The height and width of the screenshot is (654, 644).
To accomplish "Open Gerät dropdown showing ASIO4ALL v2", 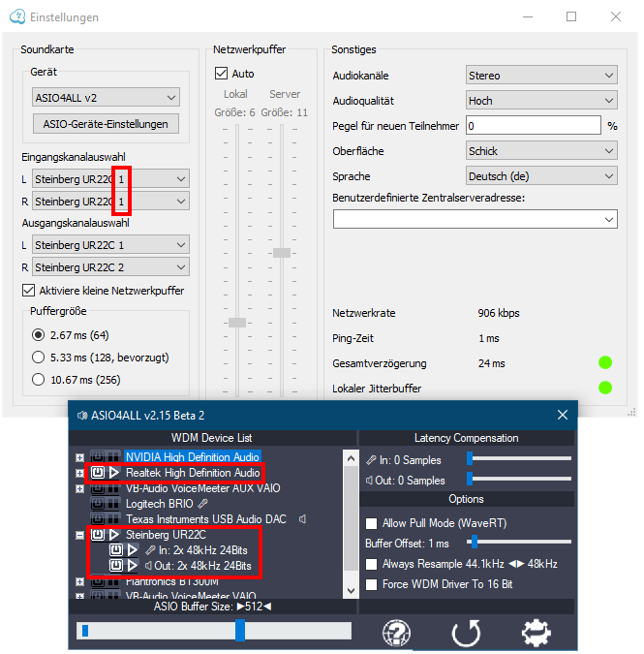I will pyautogui.click(x=106, y=98).
